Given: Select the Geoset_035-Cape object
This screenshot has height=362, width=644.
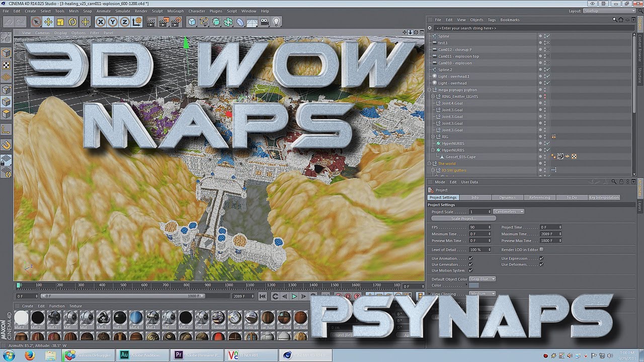Looking at the screenshot, I should [460, 157].
